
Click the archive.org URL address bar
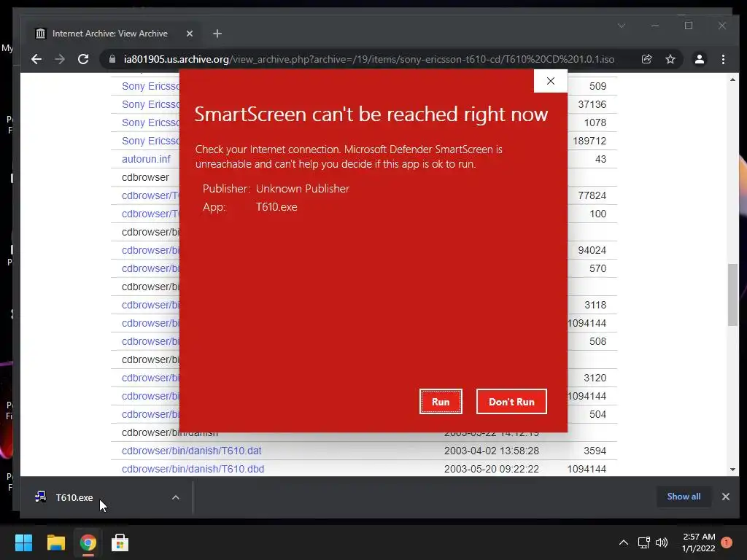(x=368, y=59)
